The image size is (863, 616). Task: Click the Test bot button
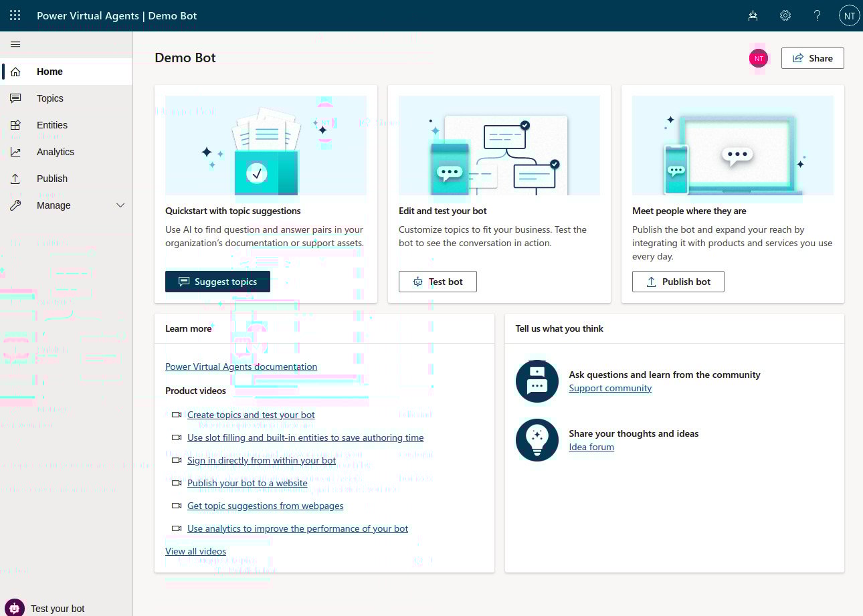[438, 282]
